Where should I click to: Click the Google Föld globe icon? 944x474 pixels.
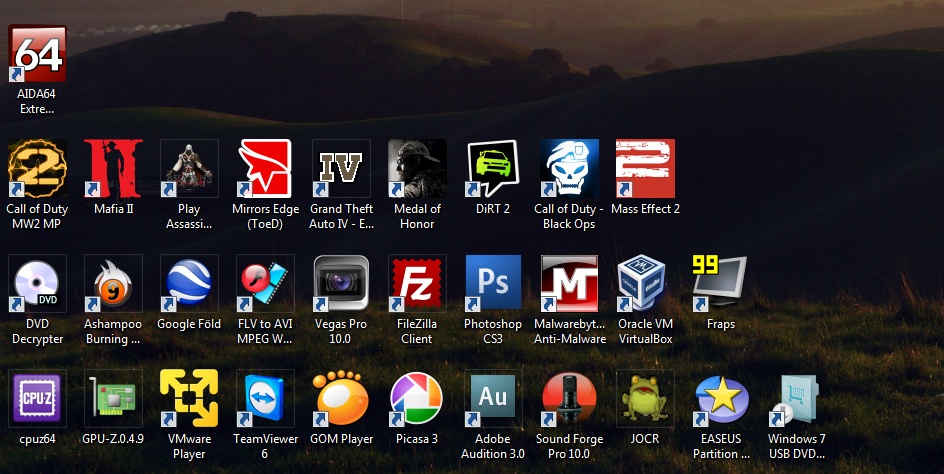[189, 283]
